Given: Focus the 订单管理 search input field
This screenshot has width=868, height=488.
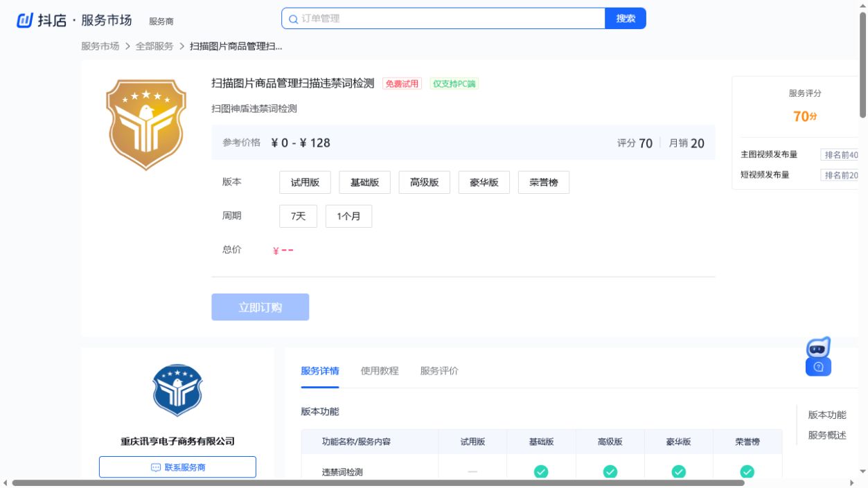Looking at the screenshot, I should coord(443,19).
